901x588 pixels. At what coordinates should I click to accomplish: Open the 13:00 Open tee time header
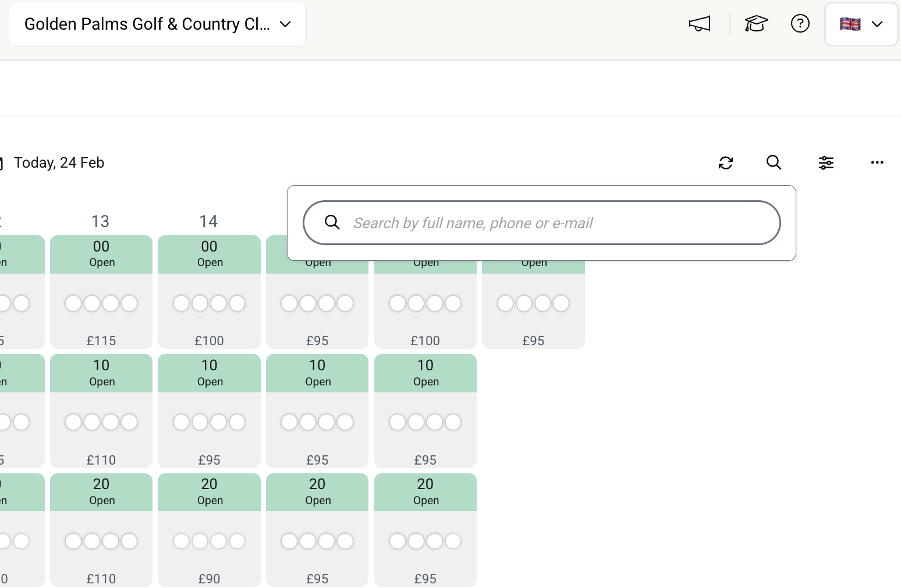coord(101,254)
